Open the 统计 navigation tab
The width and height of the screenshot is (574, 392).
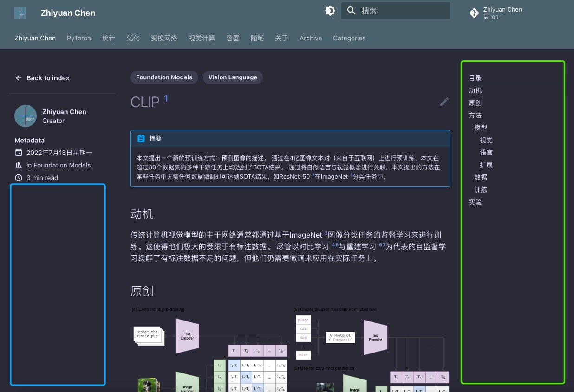click(x=109, y=38)
